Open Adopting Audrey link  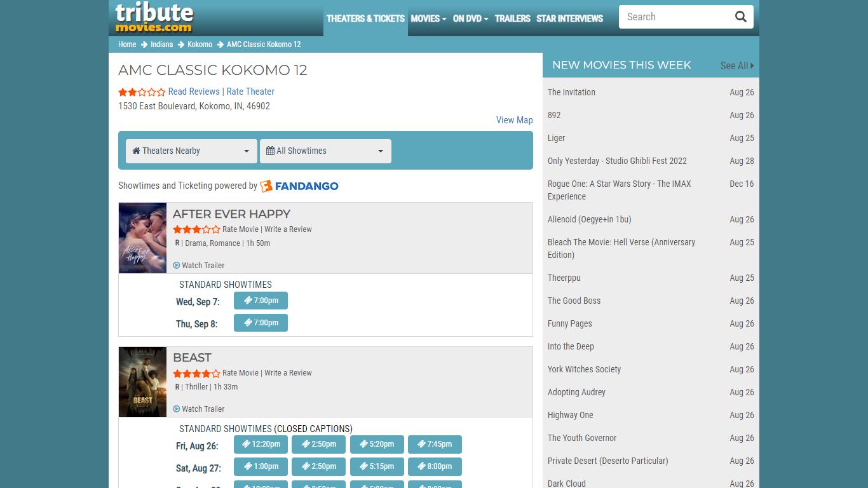(x=576, y=392)
